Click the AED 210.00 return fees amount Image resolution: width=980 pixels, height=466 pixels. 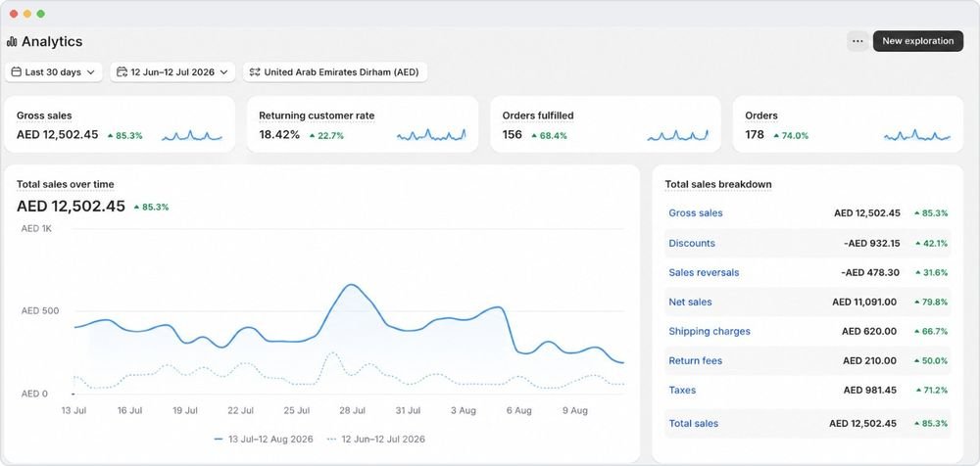tap(869, 360)
